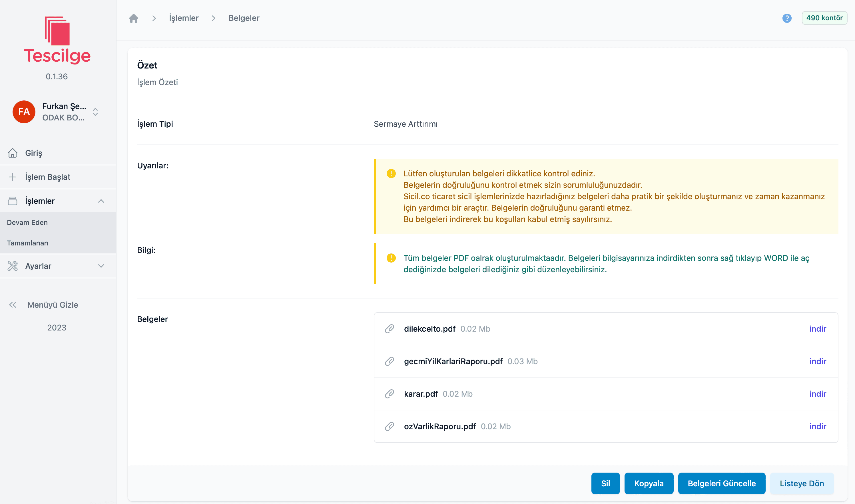Click the double-arrow Menüyü Gizle icon
This screenshot has height=504, width=855.
point(13,305)
